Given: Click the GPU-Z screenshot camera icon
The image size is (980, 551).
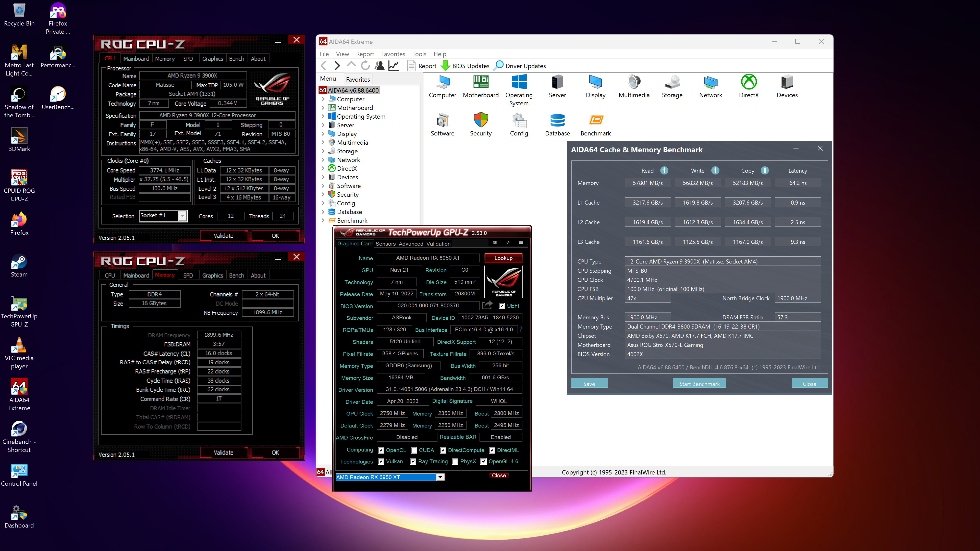Looking at the screenshot, I should point(495,242).
